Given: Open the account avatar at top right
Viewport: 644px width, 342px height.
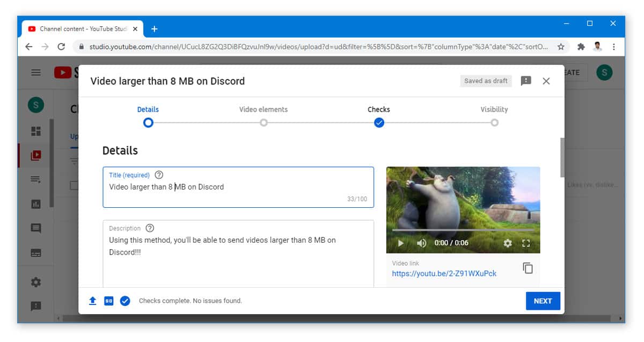Looking at the screenshot, I should pos(605,72).
